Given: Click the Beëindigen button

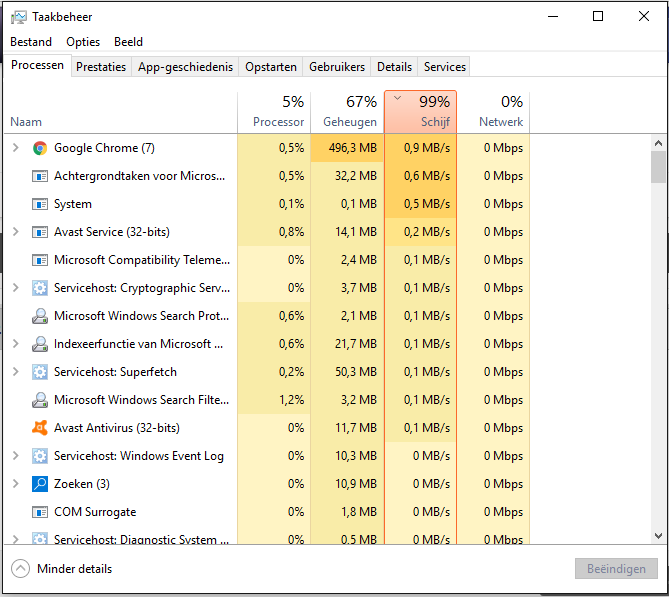Looking at the screenshot, I should click(616, 569).
